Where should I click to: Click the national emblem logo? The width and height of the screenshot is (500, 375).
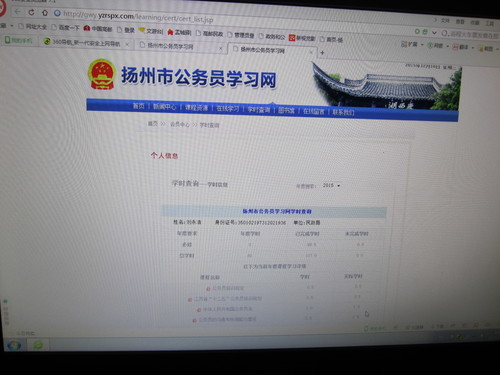tap(102, 74)
